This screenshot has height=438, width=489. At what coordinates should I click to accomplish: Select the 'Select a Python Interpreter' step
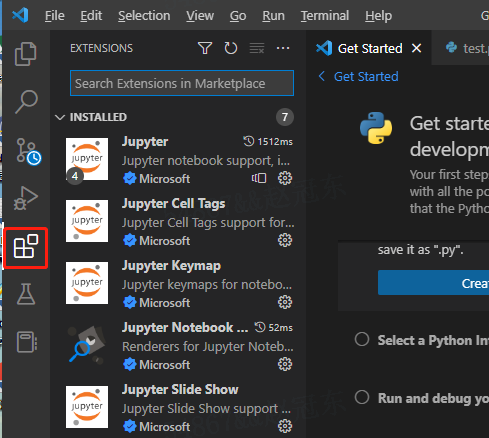click(x=422, y=340)
